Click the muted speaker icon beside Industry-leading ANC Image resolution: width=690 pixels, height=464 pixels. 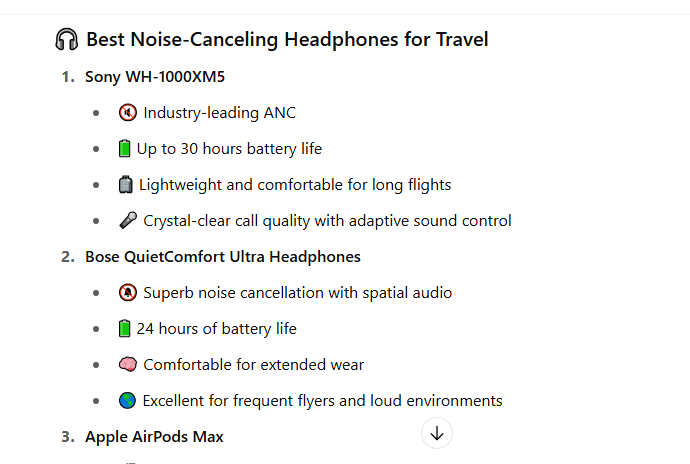pyautogui.click(x=128, y=113)
